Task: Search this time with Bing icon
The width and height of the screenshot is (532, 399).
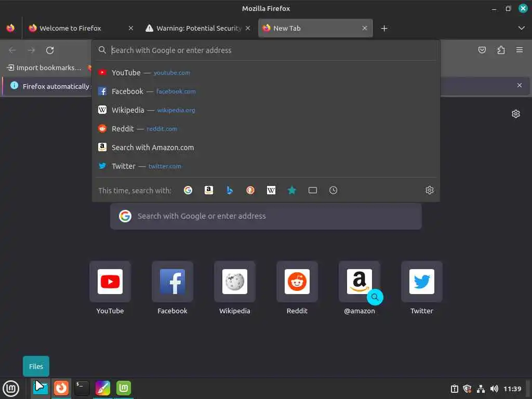Action: tap(230, 190)
